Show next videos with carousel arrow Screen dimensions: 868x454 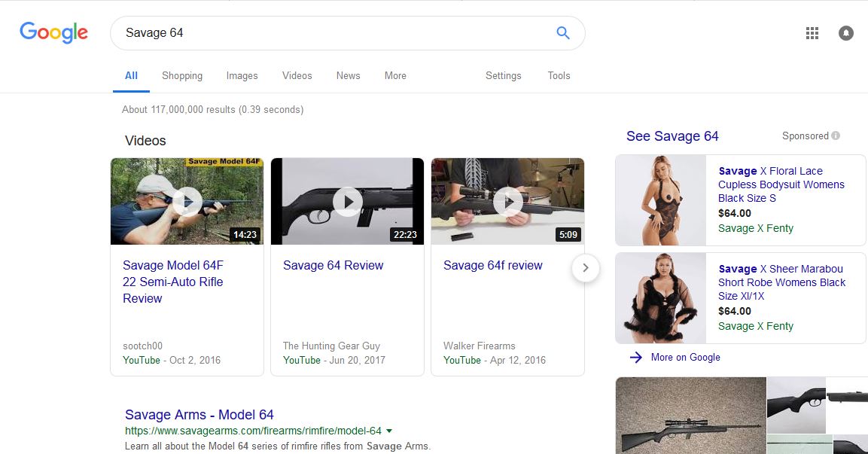click(585, 268)
